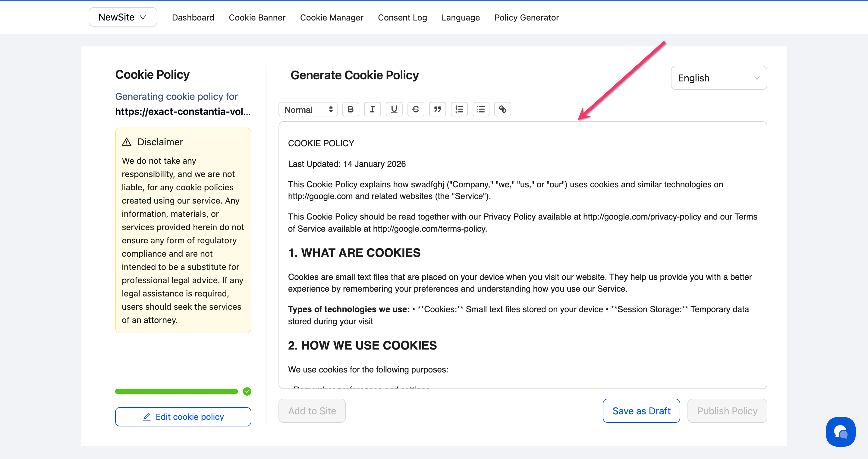The height and width of the screenshot is (459, 868).
Task: Expand the English language selector
Action: point(719,78)
